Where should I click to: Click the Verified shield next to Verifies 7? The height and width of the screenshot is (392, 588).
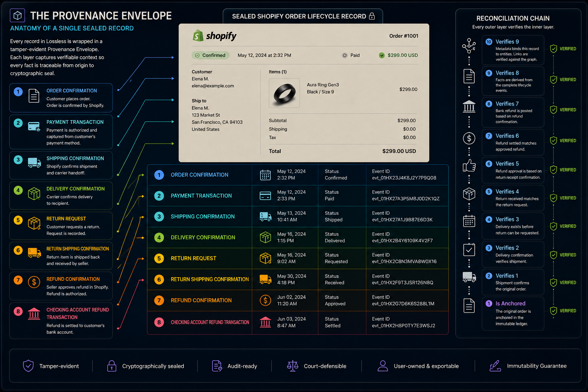553,110
